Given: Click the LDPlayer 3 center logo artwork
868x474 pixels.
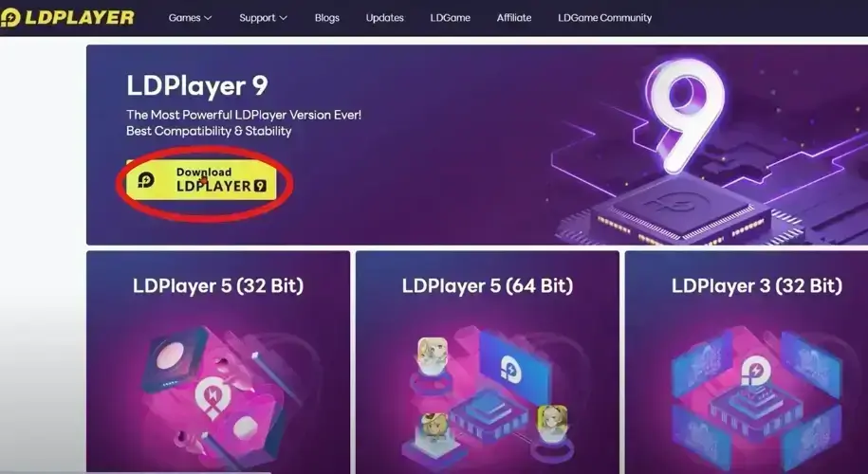Looking at the screenshot, I should pyautogui.click(x=756, y=372).
